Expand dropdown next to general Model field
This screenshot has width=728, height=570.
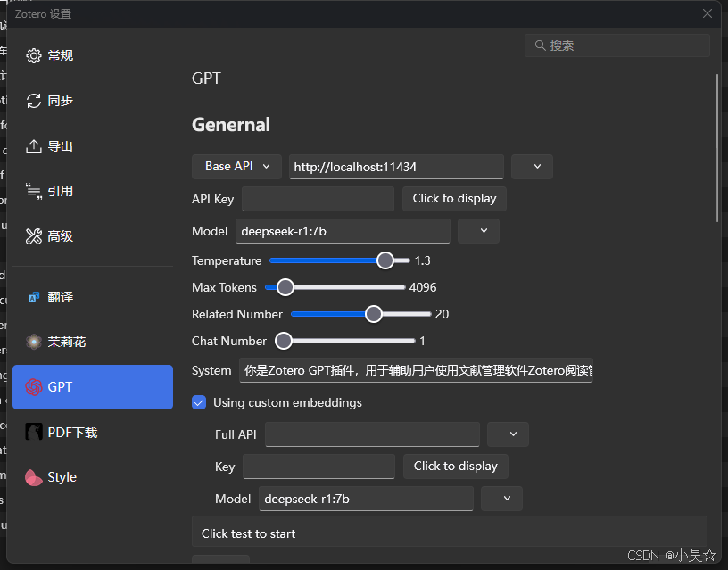[479, 231]
